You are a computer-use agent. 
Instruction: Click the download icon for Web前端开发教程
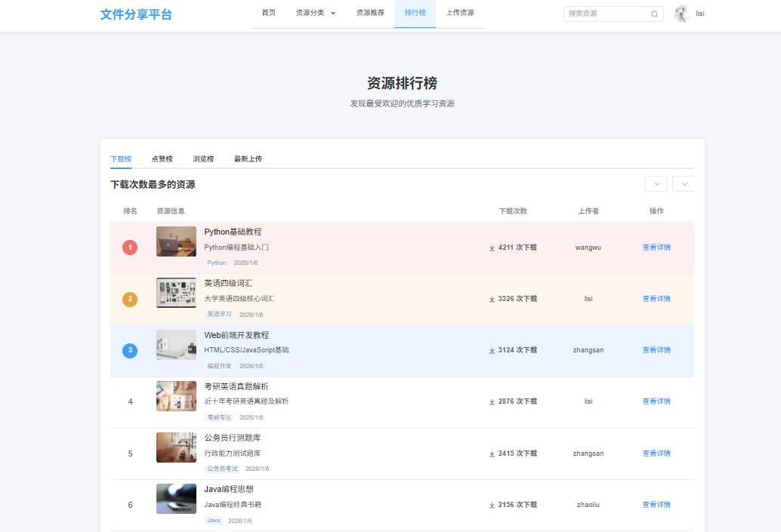(x=491, y=349)
